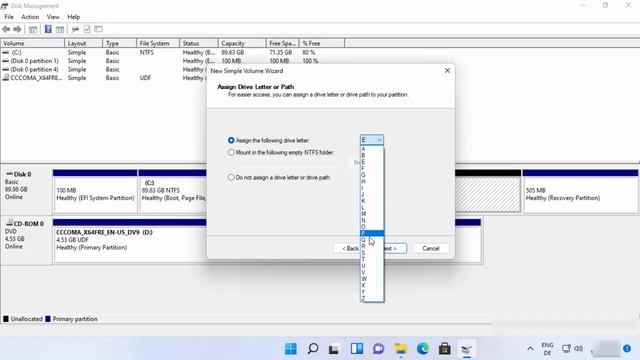
Task: Click the black Unallocated legend swatch
Action: coord(6,319)
